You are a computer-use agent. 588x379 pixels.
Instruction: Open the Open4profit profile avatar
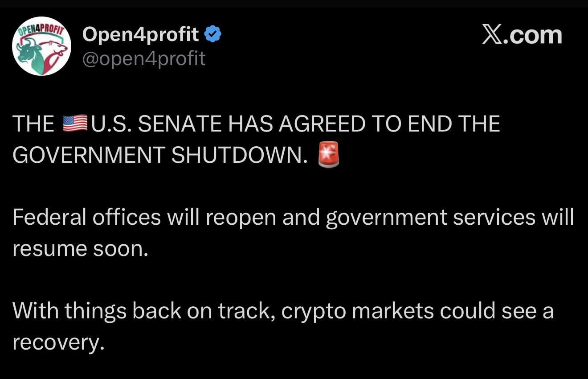(x=41, y=46)
